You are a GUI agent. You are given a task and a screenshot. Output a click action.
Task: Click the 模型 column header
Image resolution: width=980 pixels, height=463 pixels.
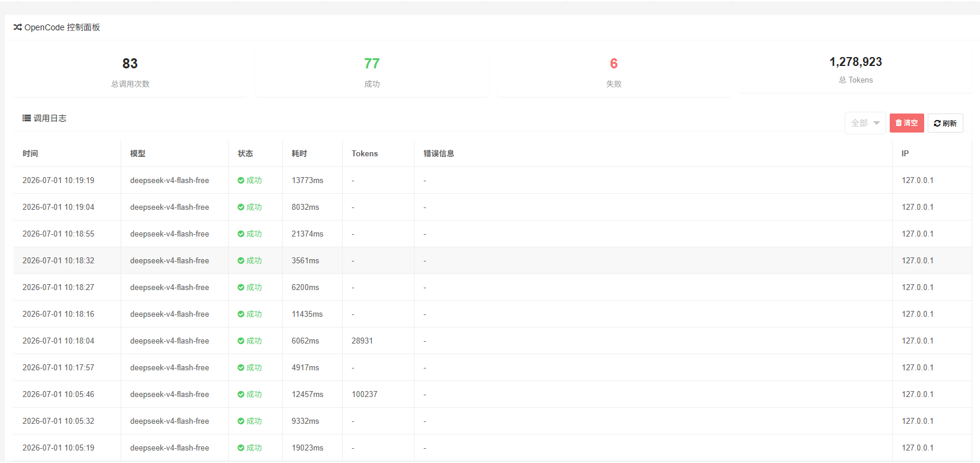(x=138, y=153)
